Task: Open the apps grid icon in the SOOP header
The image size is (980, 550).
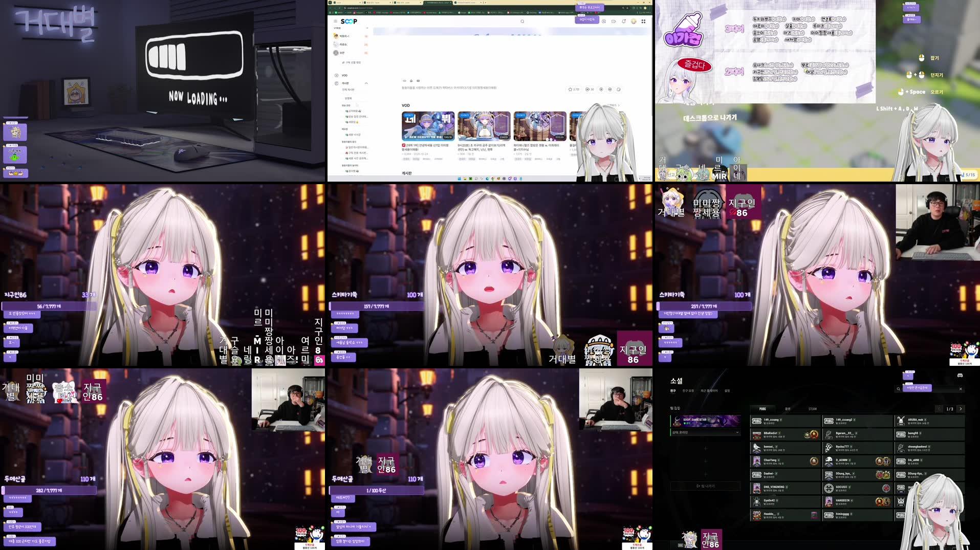Action: 644,21
